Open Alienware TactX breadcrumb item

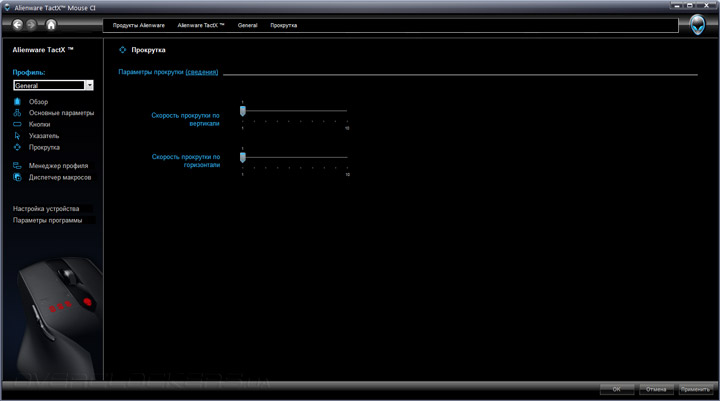coord(201,25)
